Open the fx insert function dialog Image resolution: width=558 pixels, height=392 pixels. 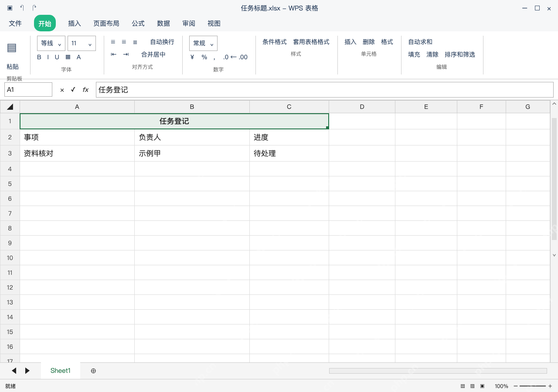point(85,90)
